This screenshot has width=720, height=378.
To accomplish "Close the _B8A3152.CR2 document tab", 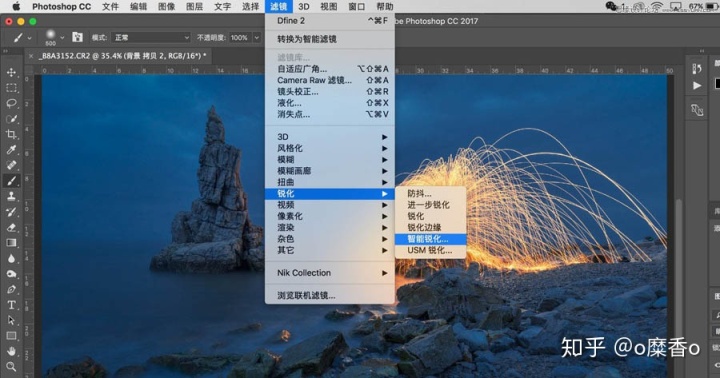I will pyautogui.click(x=31, y=56).
